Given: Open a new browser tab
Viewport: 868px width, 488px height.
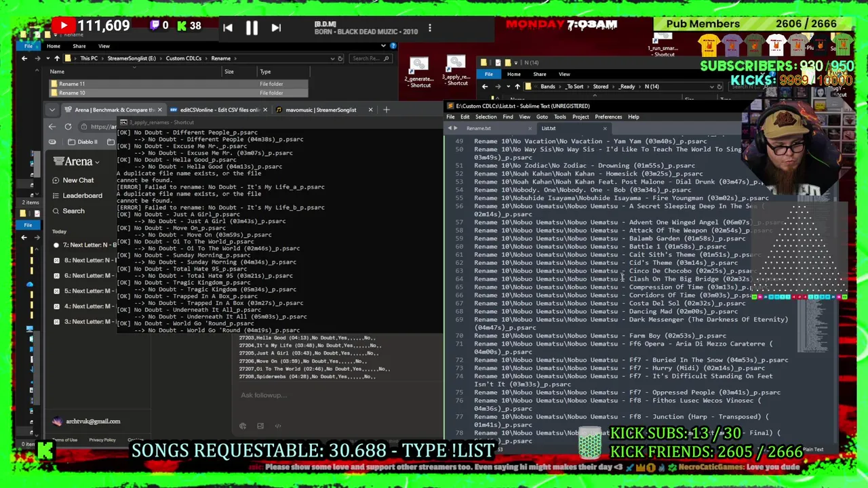Looking at the screenshot, I should point(387,110).
